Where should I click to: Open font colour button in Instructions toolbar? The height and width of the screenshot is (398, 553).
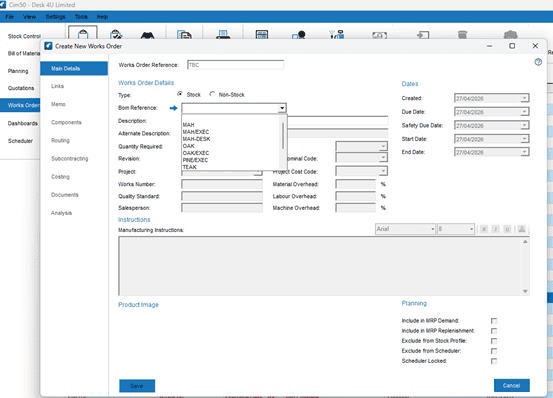(x=522, y=229)
